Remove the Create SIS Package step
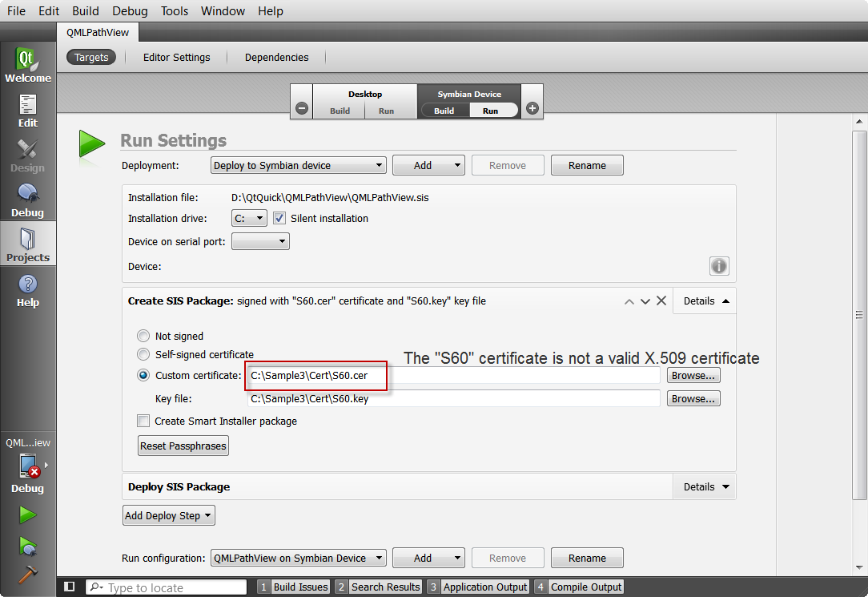The height and width of the screenshot is (597, 868). [661, 301]
